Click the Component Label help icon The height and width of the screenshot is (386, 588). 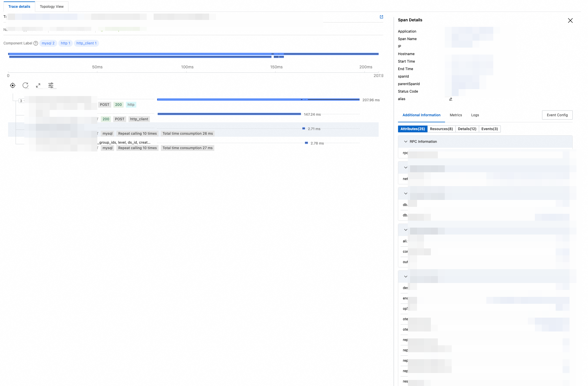pyautogui.click(x=36, y=43)
